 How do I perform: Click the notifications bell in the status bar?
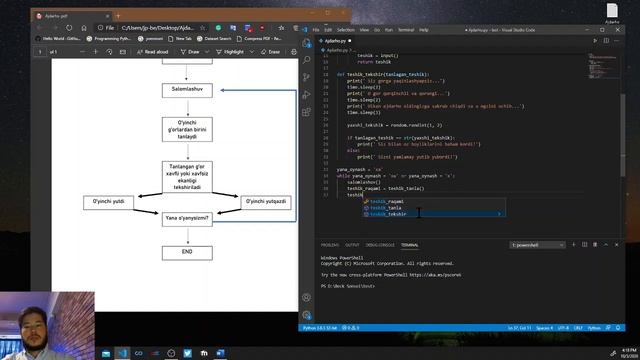coord(618,328)
